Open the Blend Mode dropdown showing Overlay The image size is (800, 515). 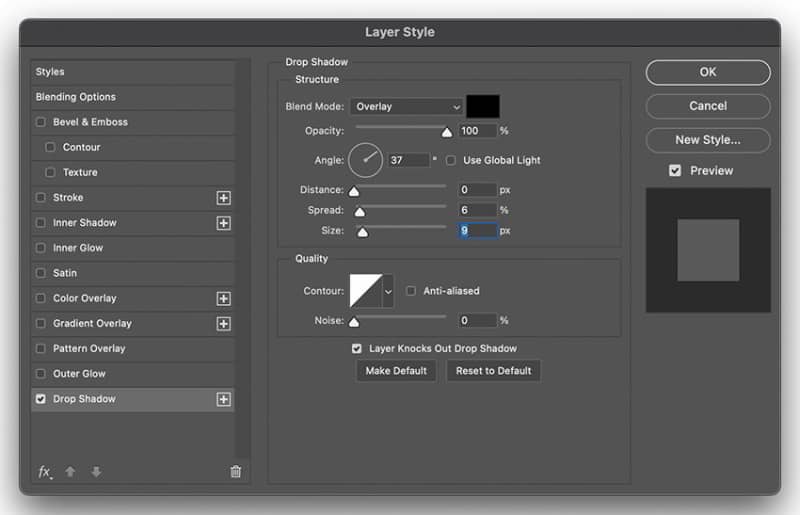point(407,107)
